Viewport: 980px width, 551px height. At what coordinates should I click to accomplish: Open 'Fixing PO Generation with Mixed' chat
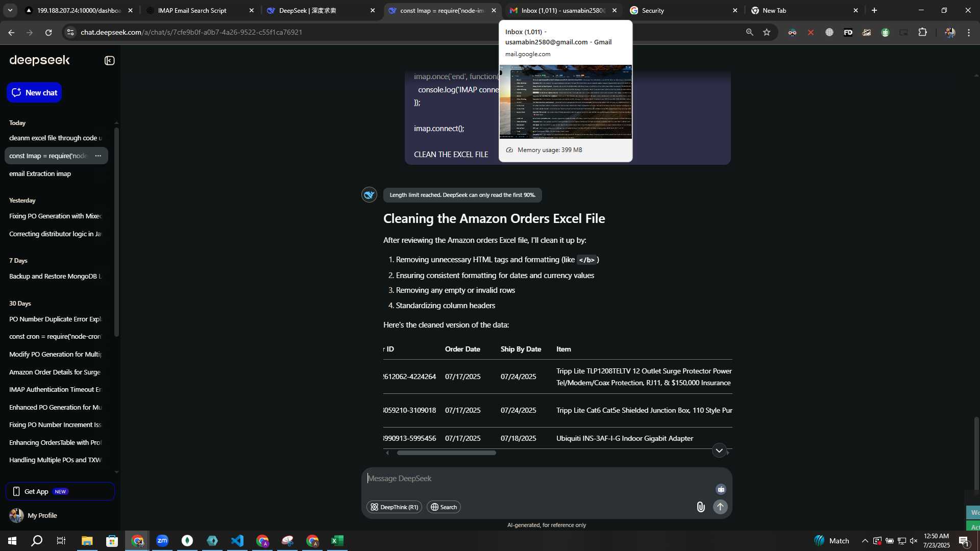click(x=56, y=216)
